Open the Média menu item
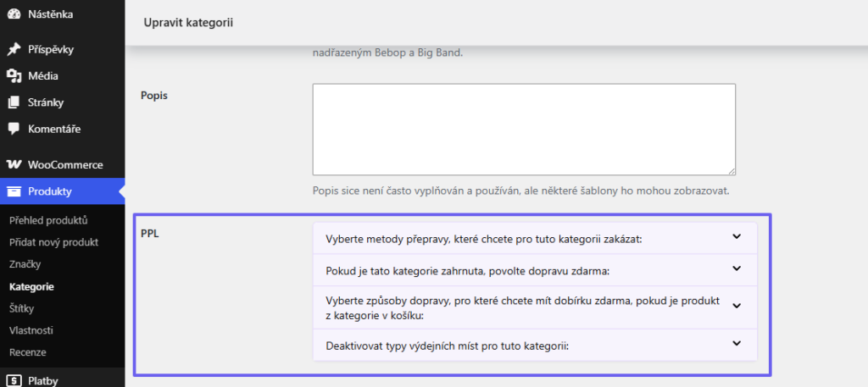868x387 pixels. tap(63, 76)
